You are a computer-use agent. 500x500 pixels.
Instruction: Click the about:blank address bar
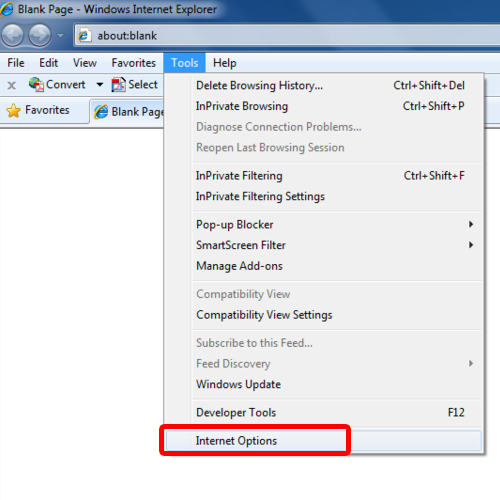pyautogui.click(x=287, y=35)
